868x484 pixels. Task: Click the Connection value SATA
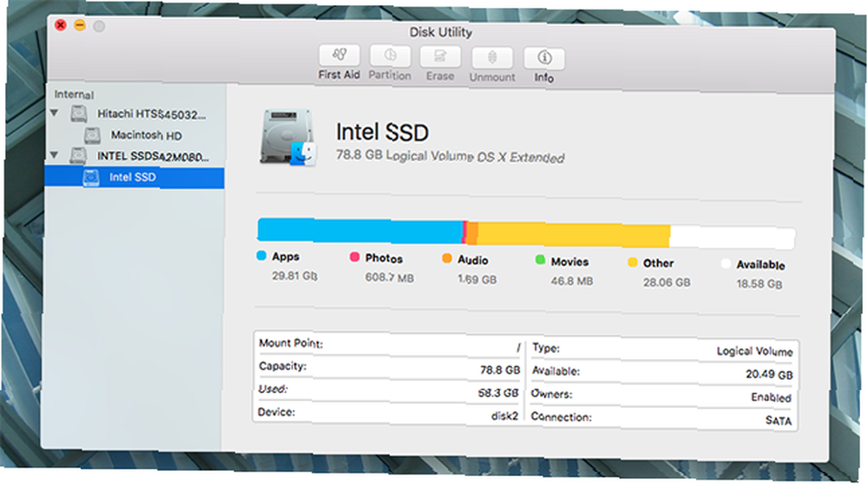779,421
